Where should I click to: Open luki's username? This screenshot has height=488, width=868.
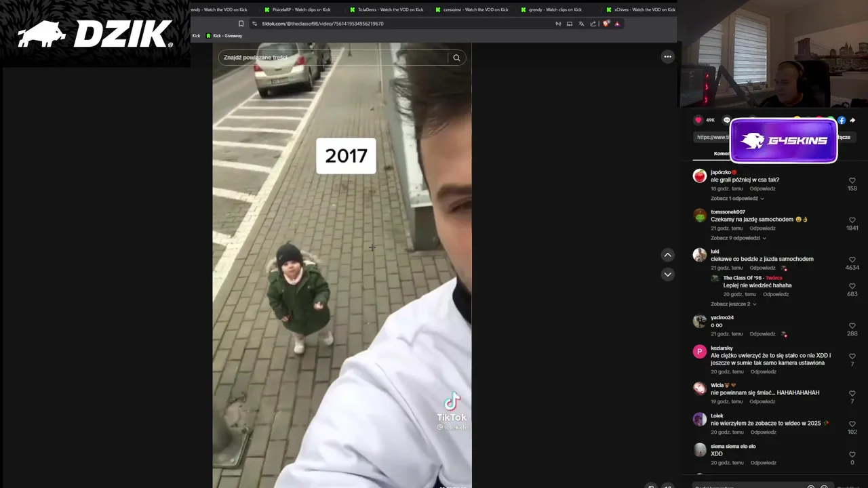pyautogui.click(x=715, y=251)
